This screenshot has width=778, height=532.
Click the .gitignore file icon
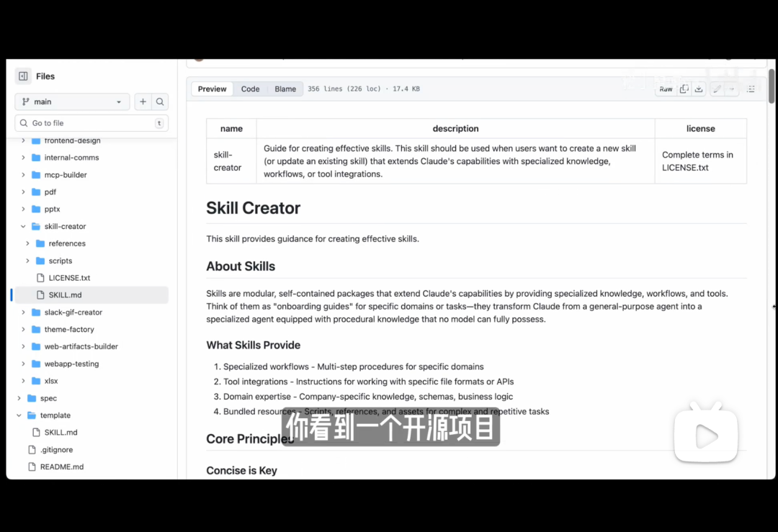[32, 450]
